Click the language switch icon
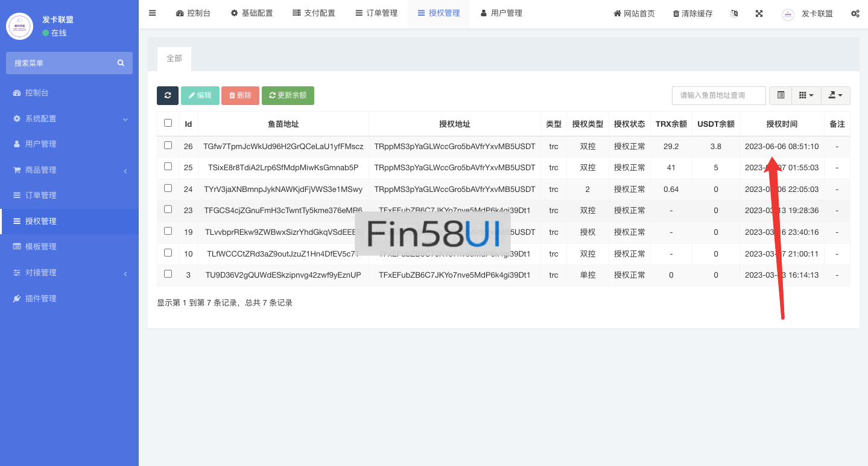This screenshot has width=868, height=466. tap(733, 13)
